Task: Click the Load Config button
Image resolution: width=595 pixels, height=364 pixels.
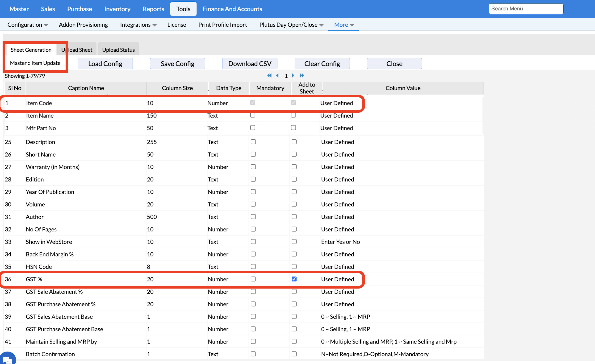Action: point(105,64)
